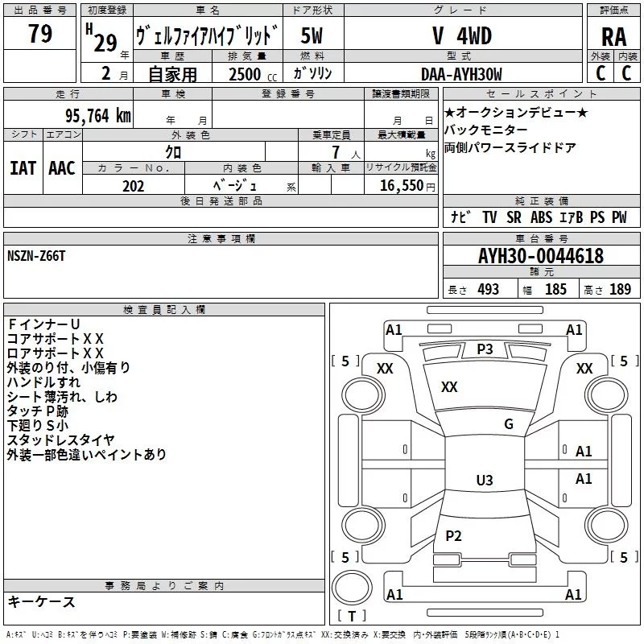This screenshot has width=644, height=644.
Task: Select equipment "ナビ"
Action: [460, 217]
